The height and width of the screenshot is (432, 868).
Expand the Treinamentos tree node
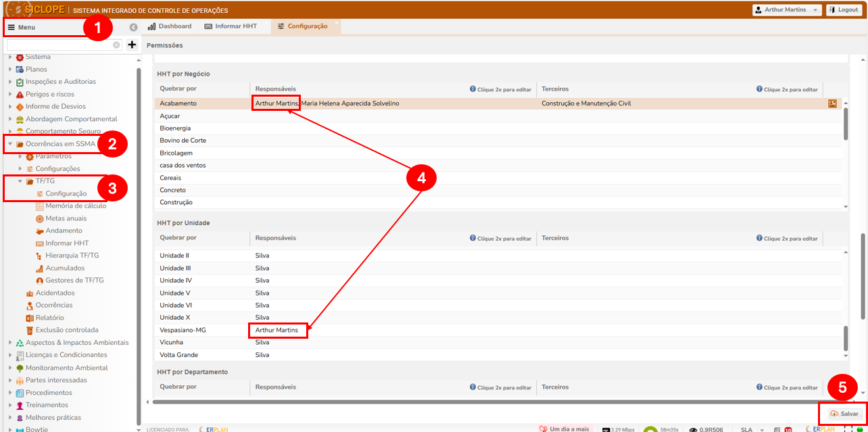10,405
